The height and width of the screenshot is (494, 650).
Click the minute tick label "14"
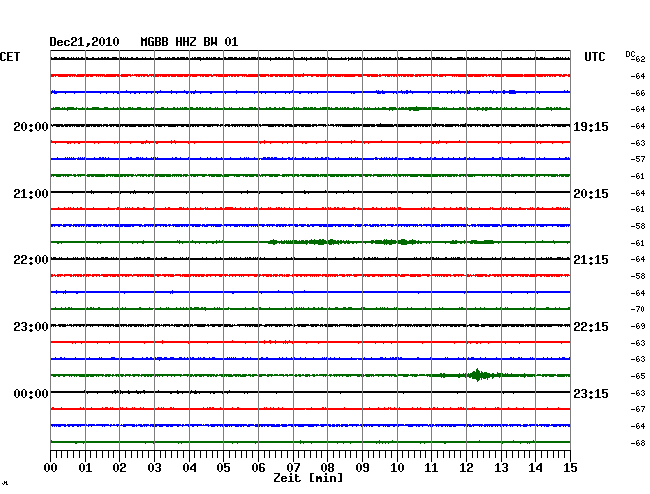tap(535, 468)
